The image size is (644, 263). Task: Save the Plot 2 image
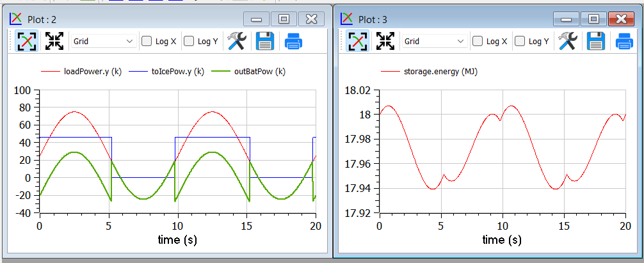coord(264,42)
